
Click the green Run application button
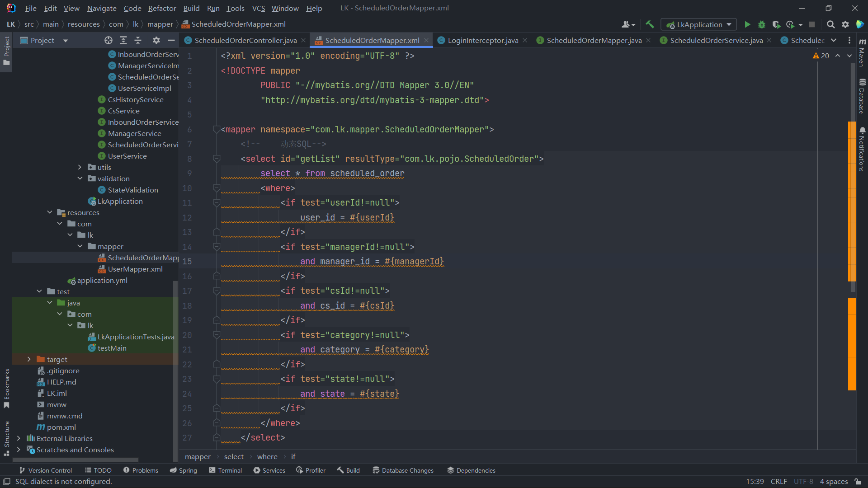click(x=747, y=24)
